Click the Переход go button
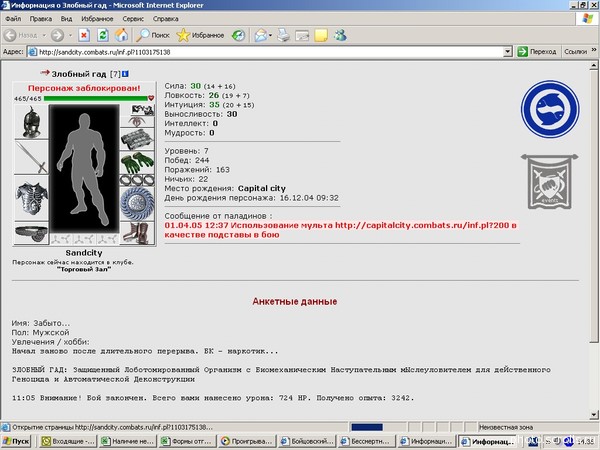This screenshot has width=600, height=450. (x=536, y=52)
